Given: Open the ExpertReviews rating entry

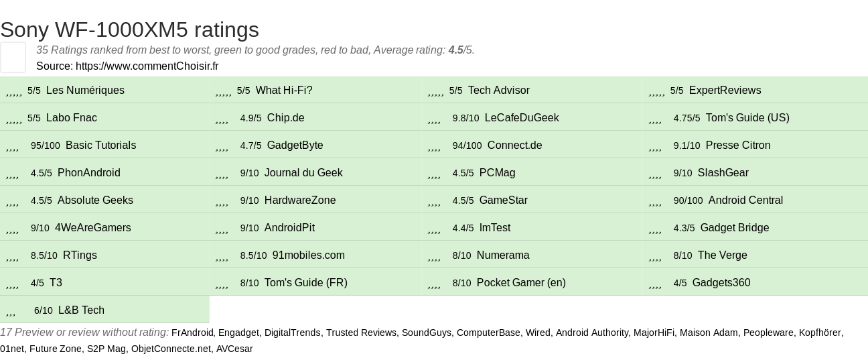Looking at the screenshot, I should tap(725, 91).
